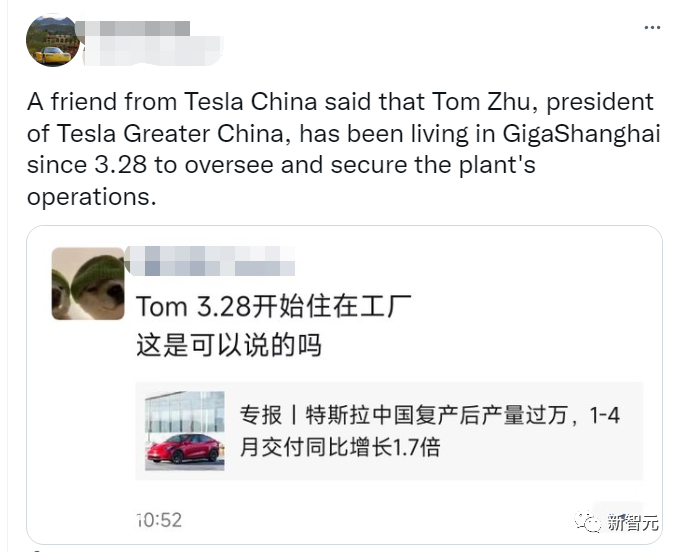Image resolution: width=680 pixels, height=552 pixels.
Task: Open the tweet's three-dot more menu
Action: 652,28
